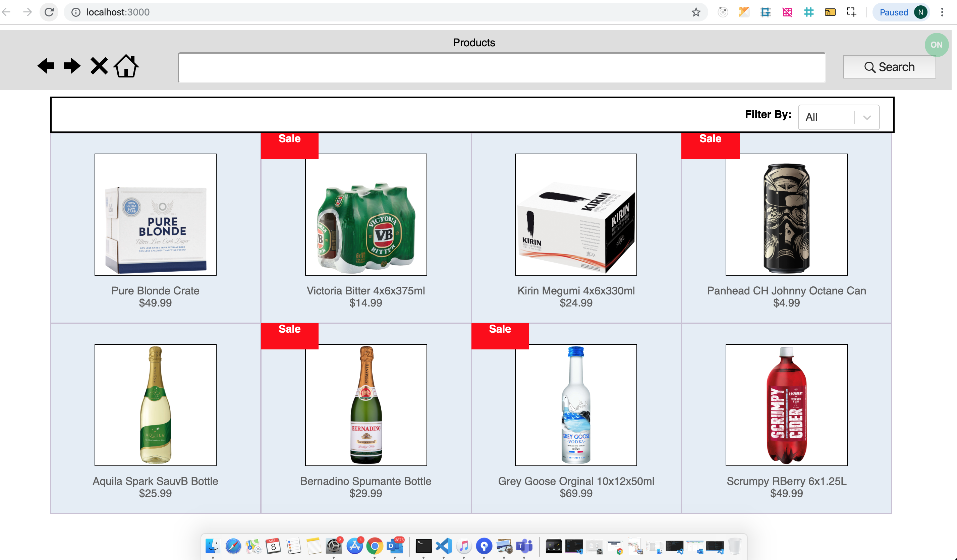Viewport: 957px width, 560px height.
Task: Click the Search button
Action: tap(889, 67)
